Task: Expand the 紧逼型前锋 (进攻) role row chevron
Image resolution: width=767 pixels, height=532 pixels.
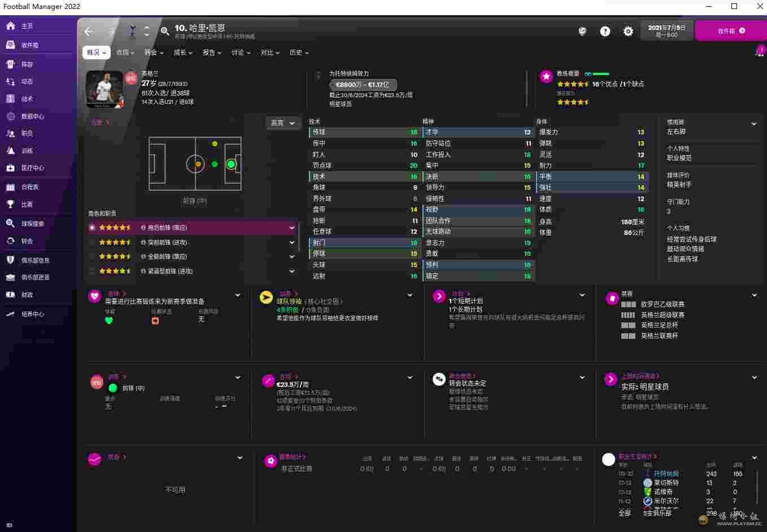Action: 292,271
